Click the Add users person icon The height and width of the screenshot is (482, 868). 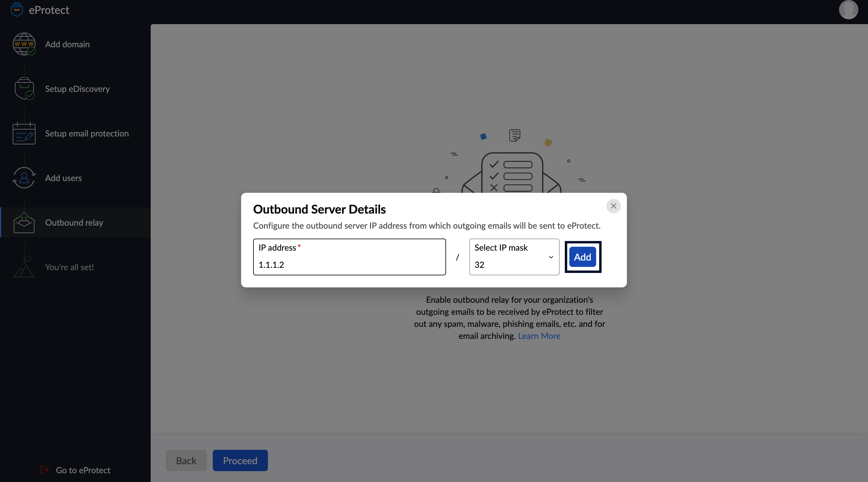click(x=24, y=178)
